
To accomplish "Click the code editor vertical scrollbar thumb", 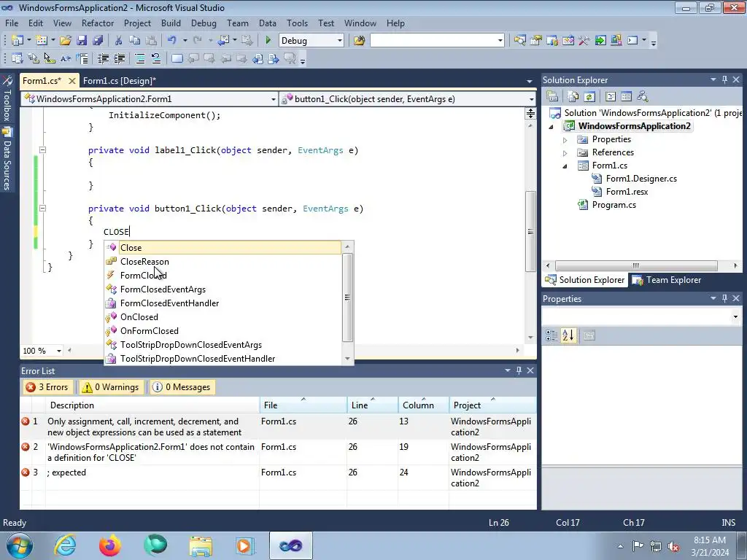I will point(530,231).
